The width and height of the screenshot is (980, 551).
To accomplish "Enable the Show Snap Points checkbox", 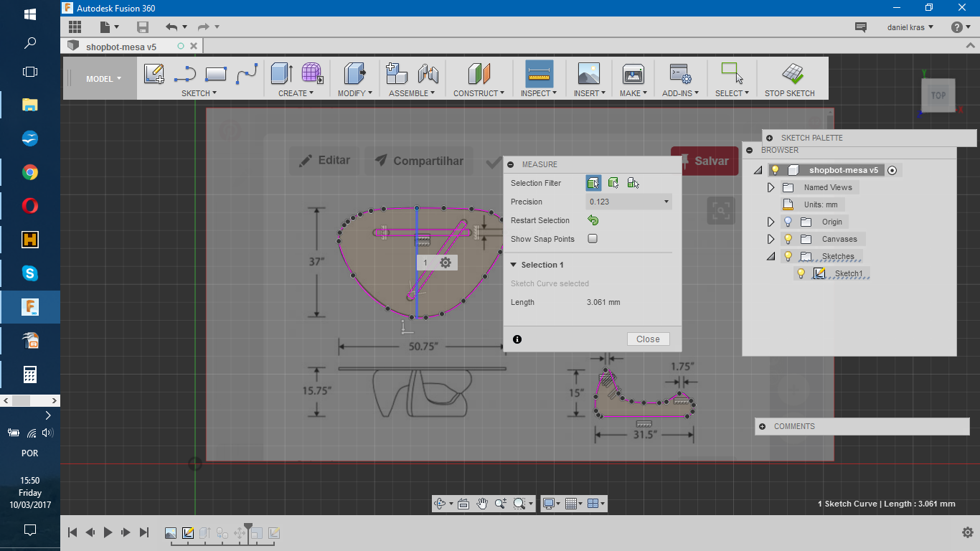I will [593, 239].
